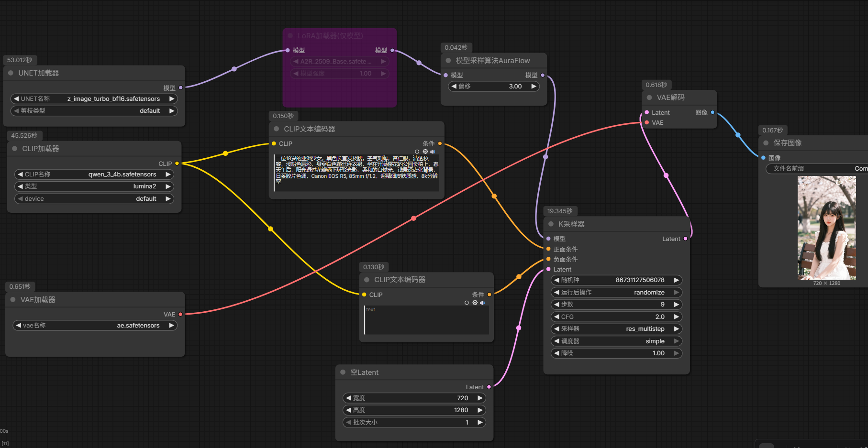Click the image output port on VAE解码 node
The image size is (868, 448).
pyautogui.click(x=712, y=112)
